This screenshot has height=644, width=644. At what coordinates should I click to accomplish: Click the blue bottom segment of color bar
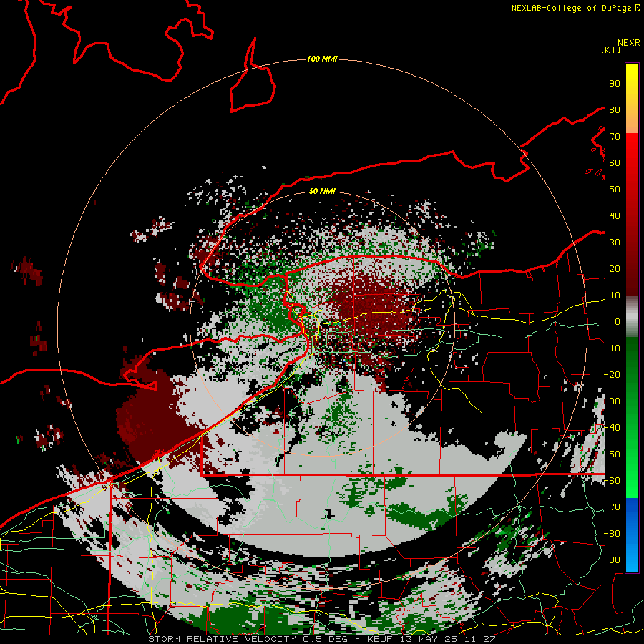(632, 535)
